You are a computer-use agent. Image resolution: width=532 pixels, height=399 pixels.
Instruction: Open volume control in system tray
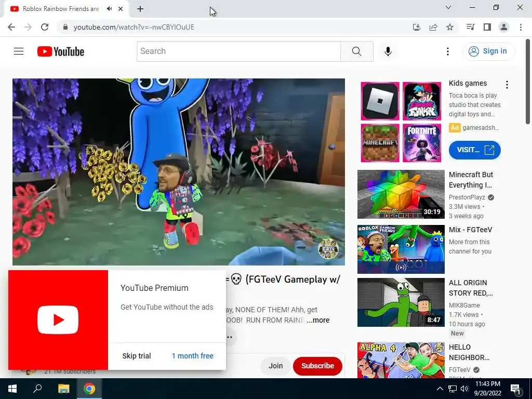pos(464,389)
